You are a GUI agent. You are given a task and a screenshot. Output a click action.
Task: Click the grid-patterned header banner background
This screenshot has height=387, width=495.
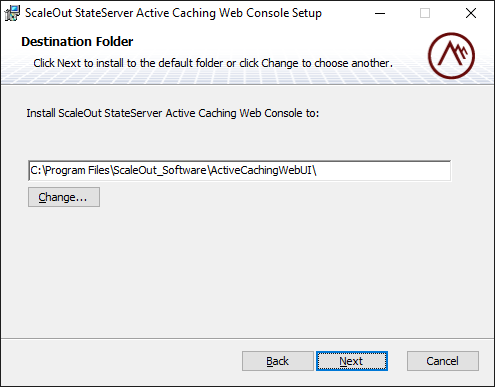tap(233, 76)
